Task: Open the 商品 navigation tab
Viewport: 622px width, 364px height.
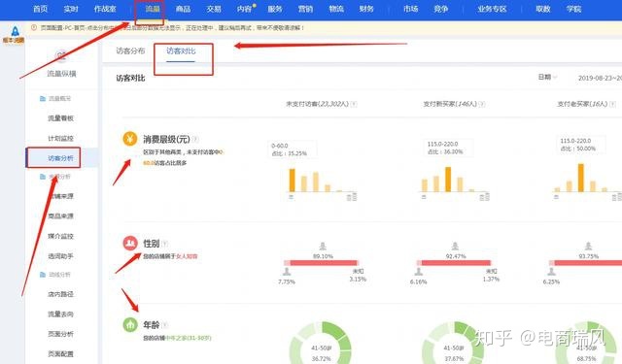Action: click(x=184, y=9)
